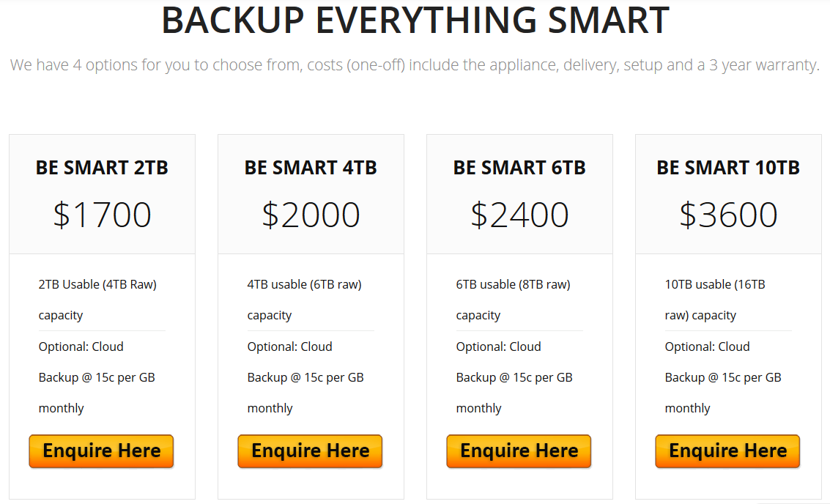Click Enquire Here under BE SMART 4TB
The height and width of the screenshot is (504, 830).
coord(310,451)
